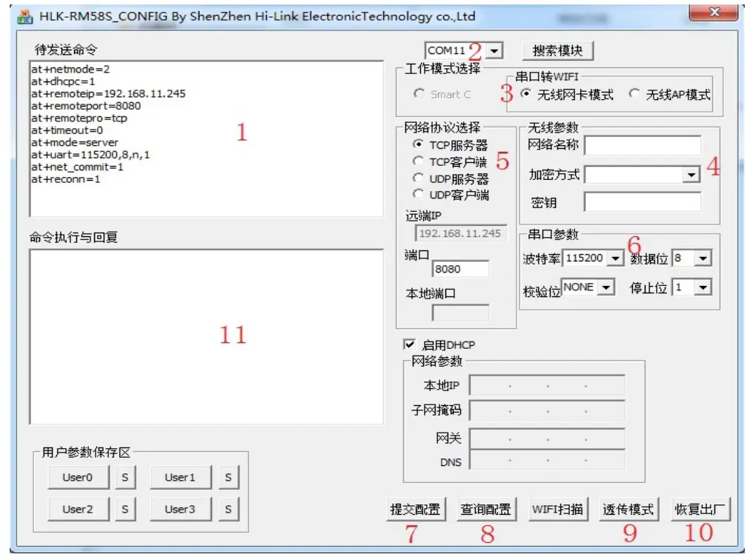Click the 端口 port field with 8080
The width and height of the screenshot is (750, 560).
pyautogui.click(x=460, y=269)
